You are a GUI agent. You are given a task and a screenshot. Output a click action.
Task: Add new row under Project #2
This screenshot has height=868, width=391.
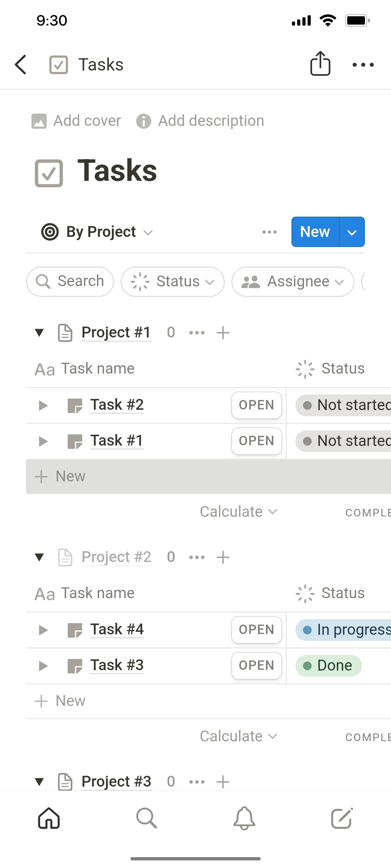point(209,701)
